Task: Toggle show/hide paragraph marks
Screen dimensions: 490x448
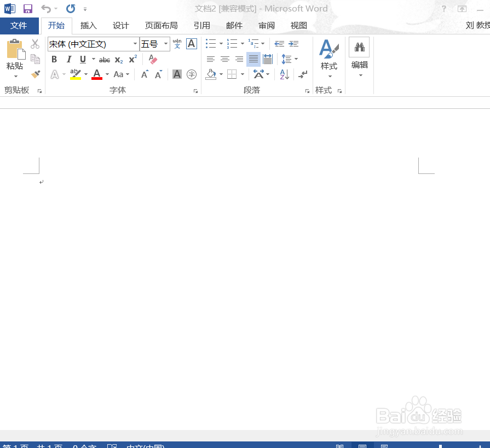Action: [x=303, y=74]
